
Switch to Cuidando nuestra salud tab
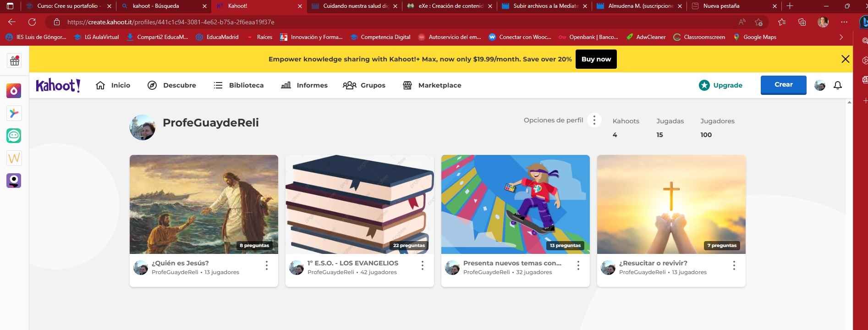(x=354, y=6)
